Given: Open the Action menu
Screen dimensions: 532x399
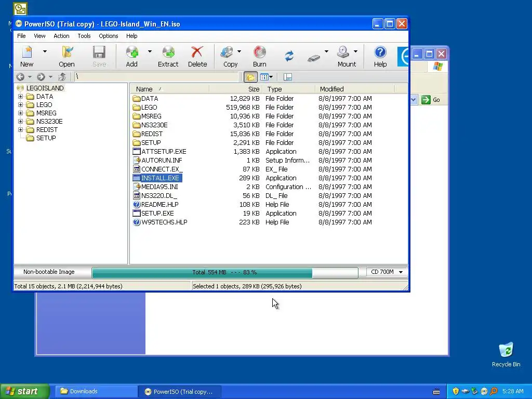Looking at the screenshot, I should [x=61, y=36].
